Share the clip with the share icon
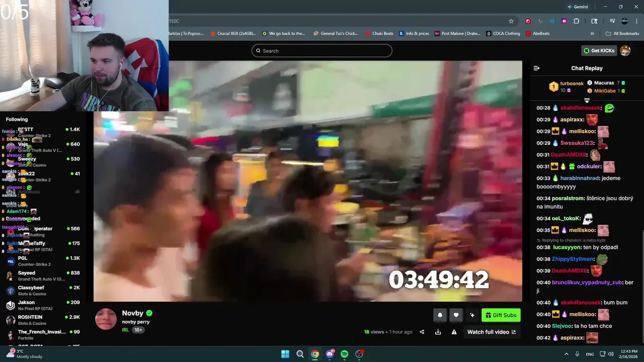This screenshot has height=362, width=644. 422,332
